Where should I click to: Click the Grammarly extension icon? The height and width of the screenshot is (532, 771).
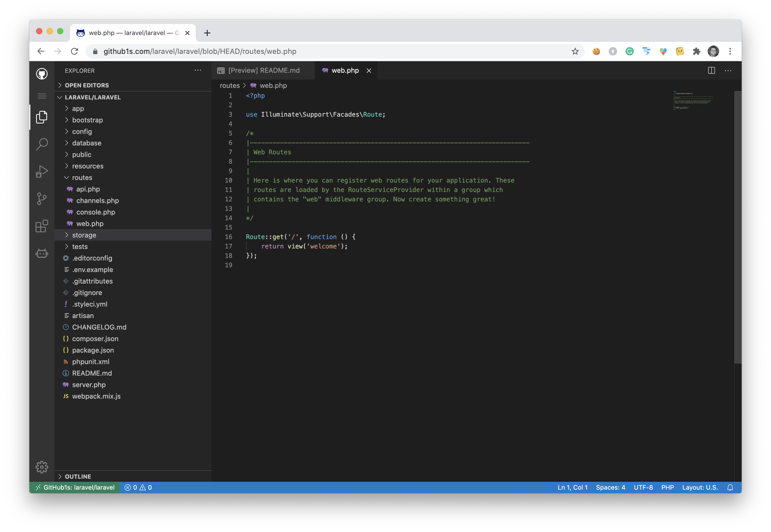coord(630,51)
